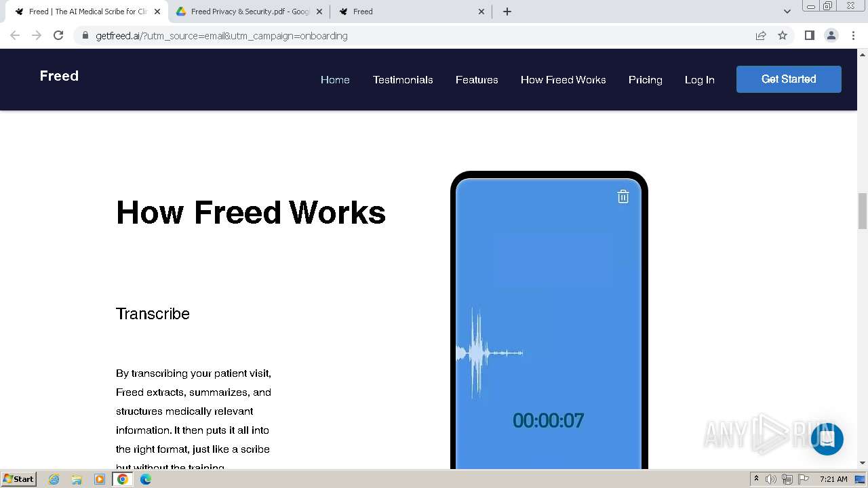The image size is (868, 488).
Task: Click the scrollbar down arrow
Action: [863, 463]
